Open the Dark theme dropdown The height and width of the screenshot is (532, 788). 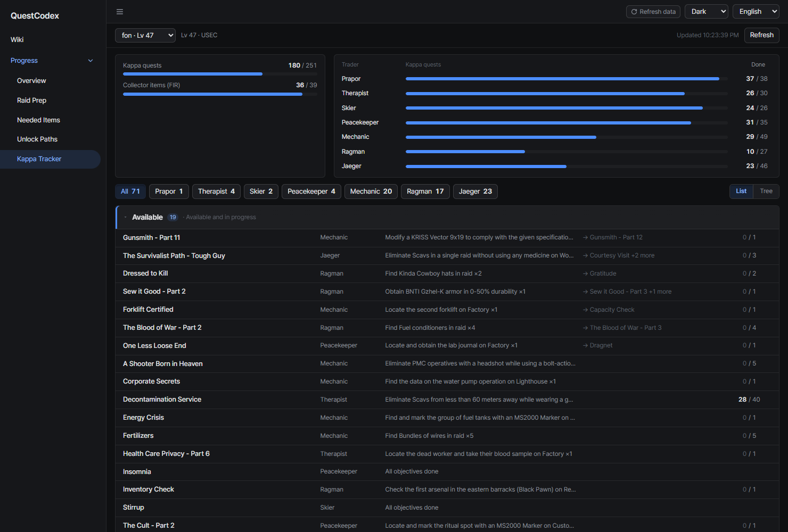point(707,12)
